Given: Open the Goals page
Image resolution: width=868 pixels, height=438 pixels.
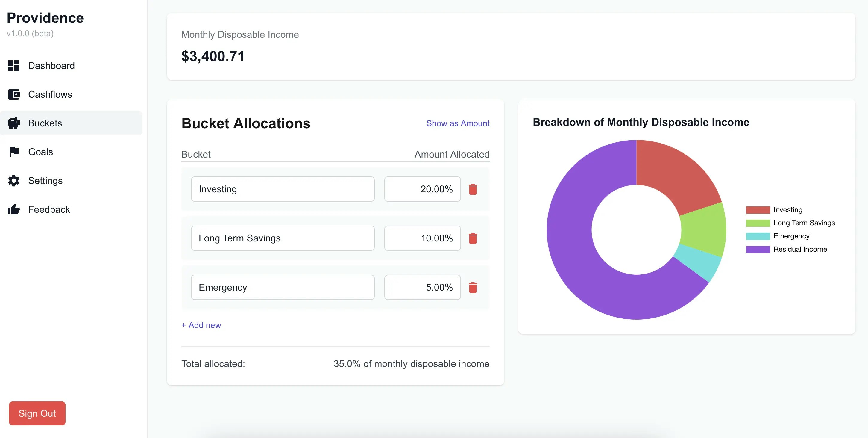Looking at the screenshot, I should [40, 152].
